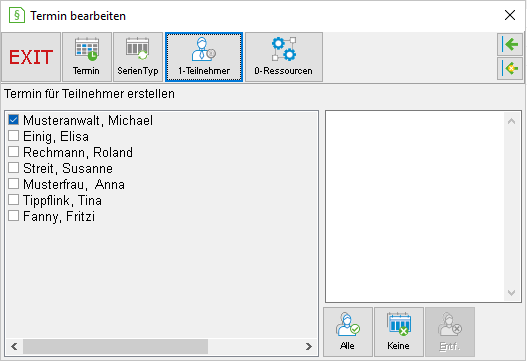The width and height of the screenshot is (527, 362).
Task: Uncheck Musteranwalt, Michael
Action: point(13,120)
